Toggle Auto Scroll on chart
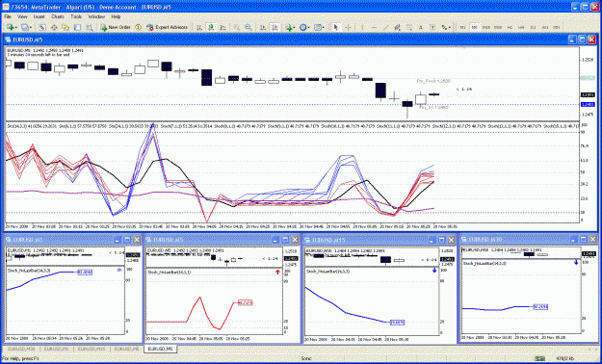 [263, 27]
